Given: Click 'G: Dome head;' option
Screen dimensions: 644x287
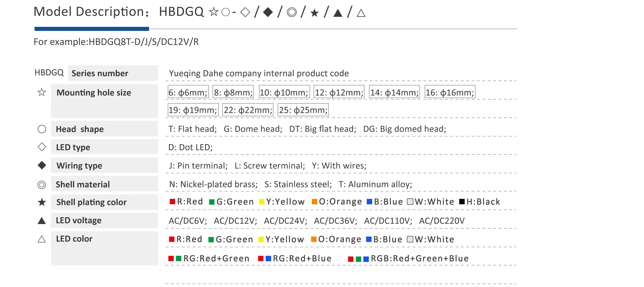Looking at the screenshot, I should coord(253,129).
